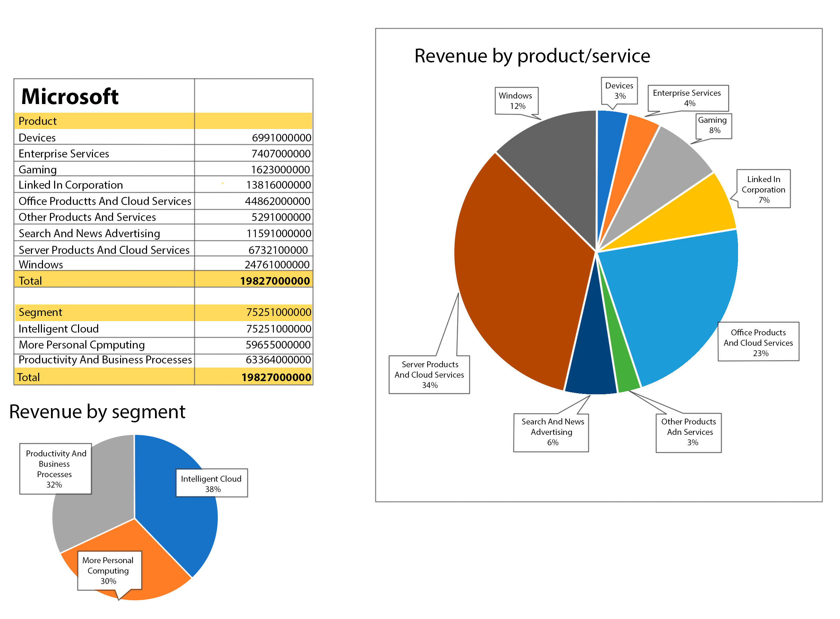
Task: Click the Revenue by product/service chart title
Action: (532, 56)
